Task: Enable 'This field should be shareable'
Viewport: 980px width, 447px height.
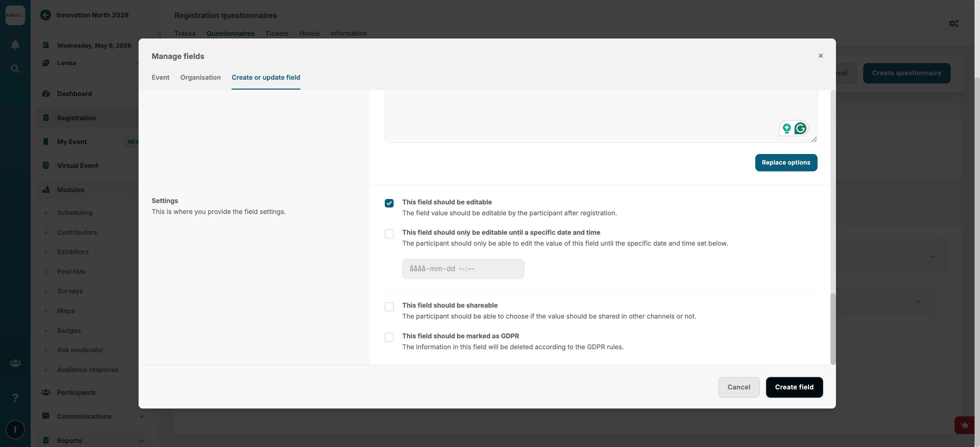Action: [389, 307]
